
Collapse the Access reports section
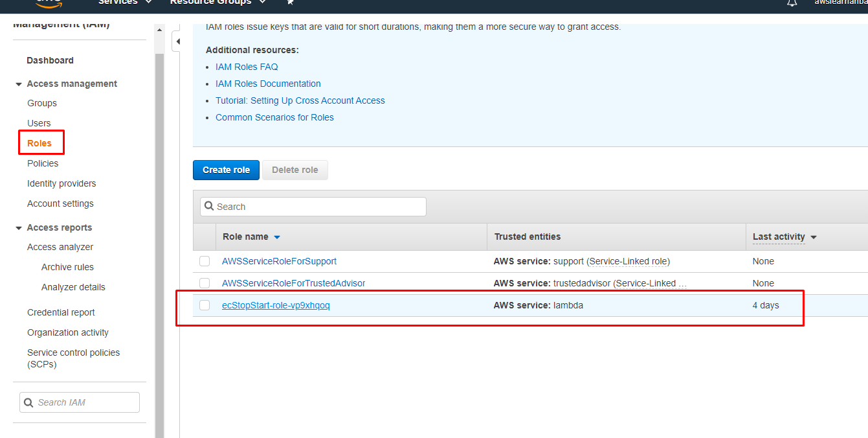tap(18, 227)
